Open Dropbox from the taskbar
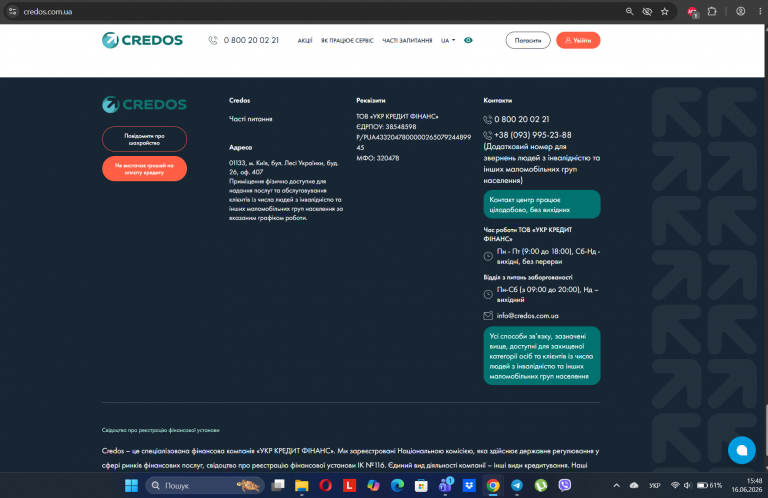This screenshot has height=498, width=768. (469, 485)
